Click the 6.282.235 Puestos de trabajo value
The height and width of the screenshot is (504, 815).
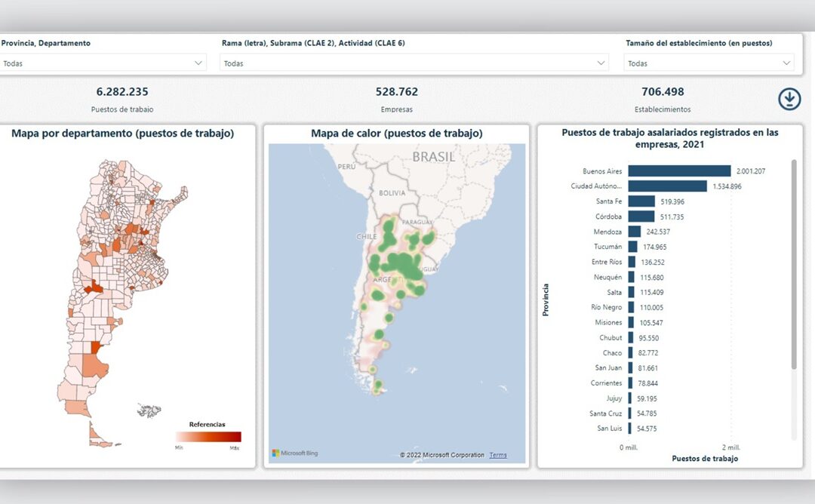pos(122,92)
